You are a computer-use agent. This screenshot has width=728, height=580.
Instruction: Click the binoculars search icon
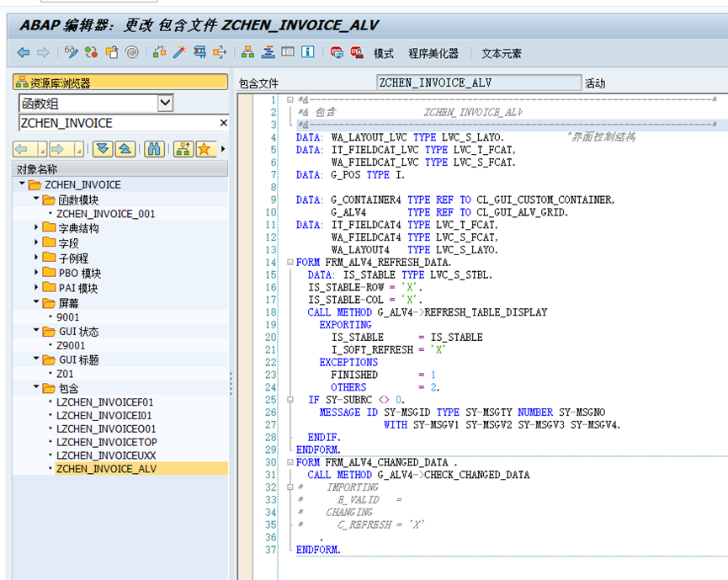tap(154, 149)
